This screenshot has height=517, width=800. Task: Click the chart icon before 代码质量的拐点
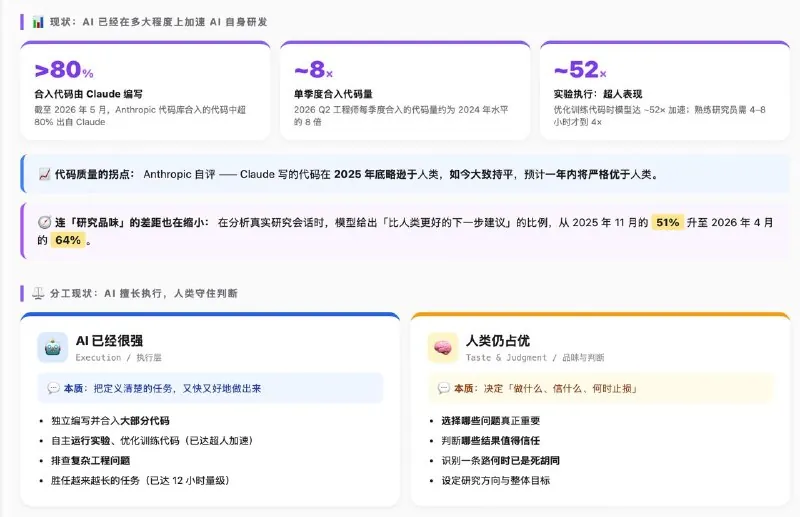(x=44, y=175)
